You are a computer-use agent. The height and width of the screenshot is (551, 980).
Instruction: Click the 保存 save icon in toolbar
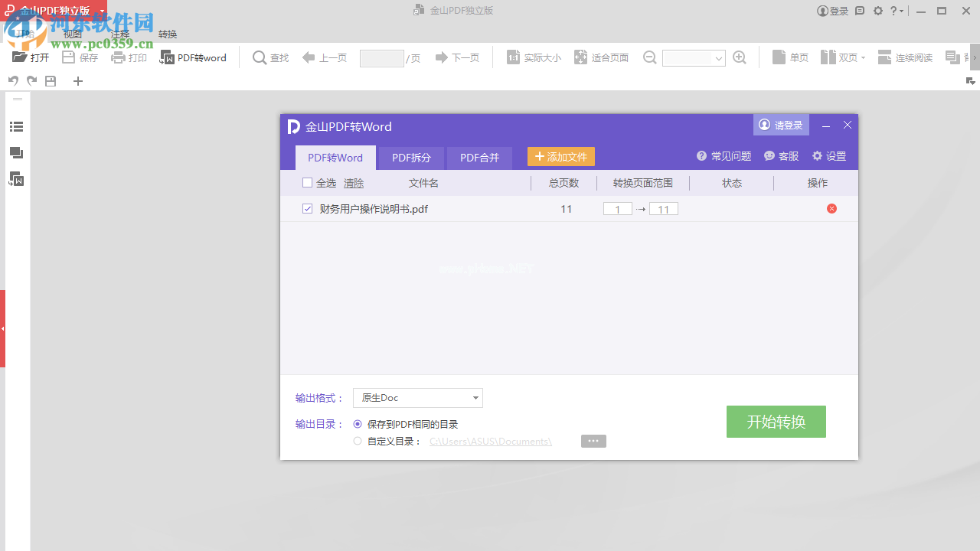80,57
